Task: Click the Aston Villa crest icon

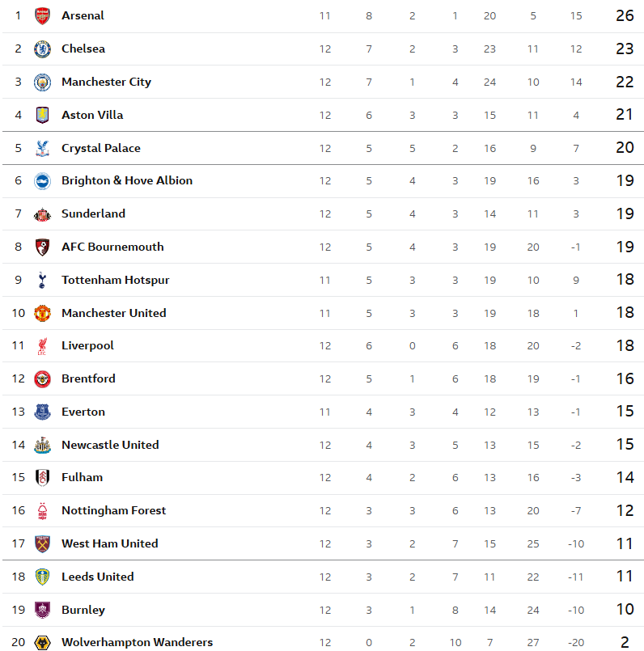Action: tap(42, 115)
